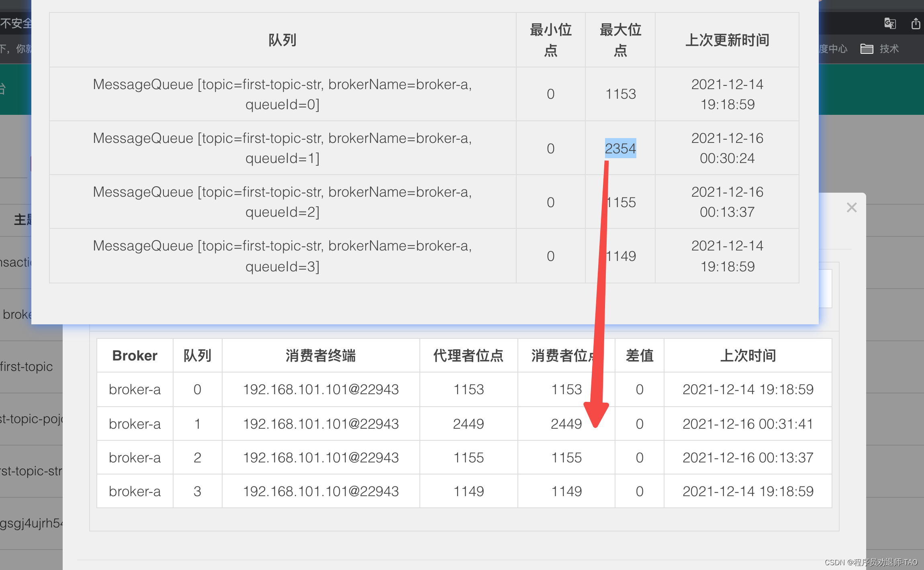The image size is (924, 570).
Task: Click broker-a in queue 2 row
Action: click(135, 458)
